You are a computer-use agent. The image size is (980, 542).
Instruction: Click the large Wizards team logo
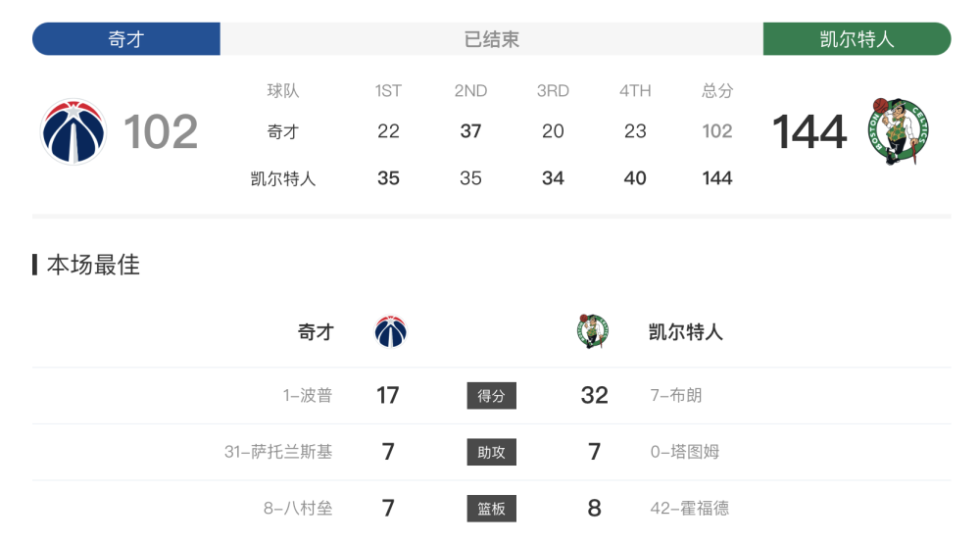click(73, 131)
